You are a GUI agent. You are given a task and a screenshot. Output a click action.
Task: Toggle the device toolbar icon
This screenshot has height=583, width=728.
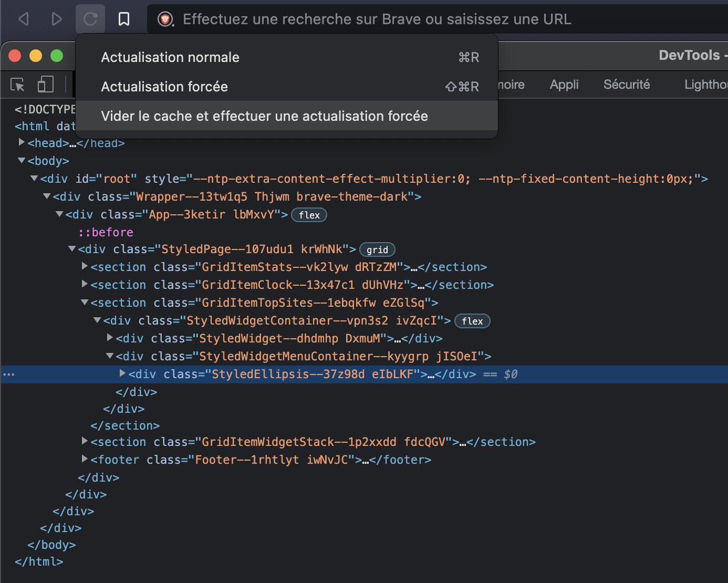[x=46, y=85]
